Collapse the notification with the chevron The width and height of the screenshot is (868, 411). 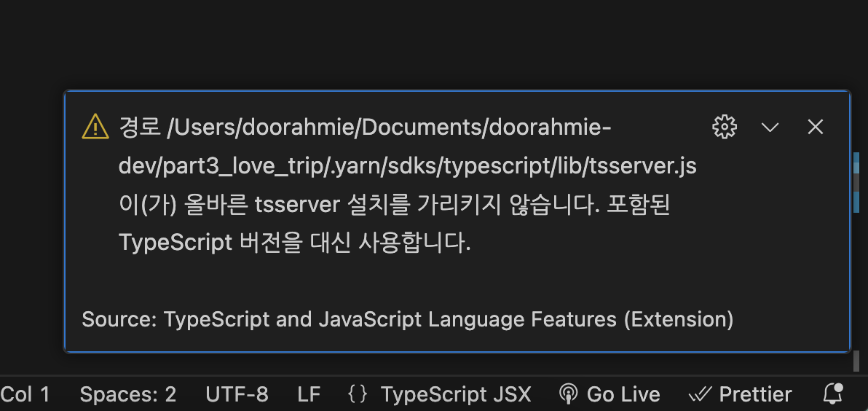[x=770, y=128]
